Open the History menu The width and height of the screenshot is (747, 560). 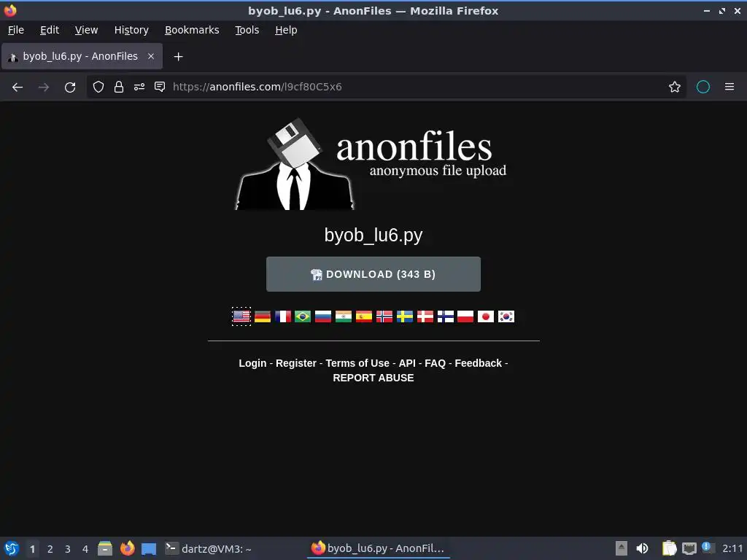[x=131, y=30]
